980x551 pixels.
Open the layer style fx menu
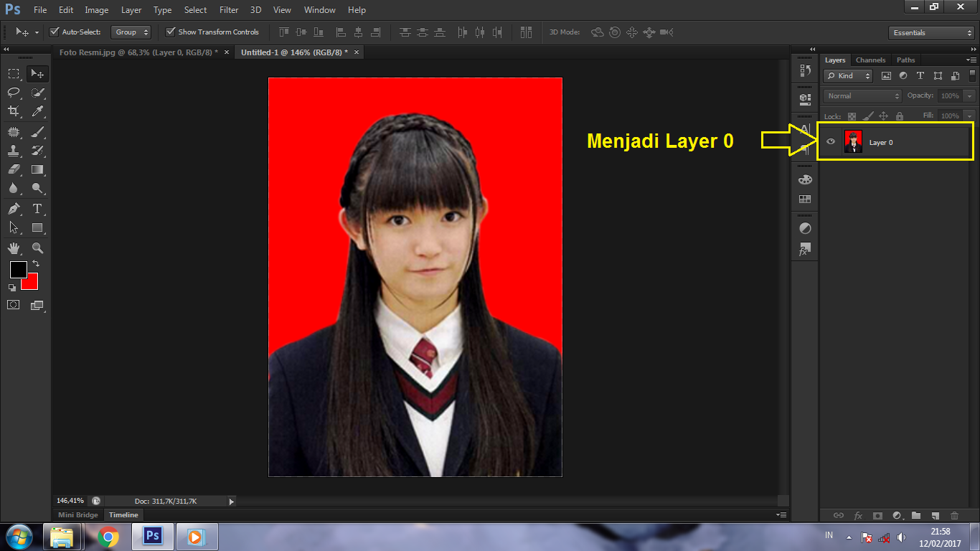(858, 515)
